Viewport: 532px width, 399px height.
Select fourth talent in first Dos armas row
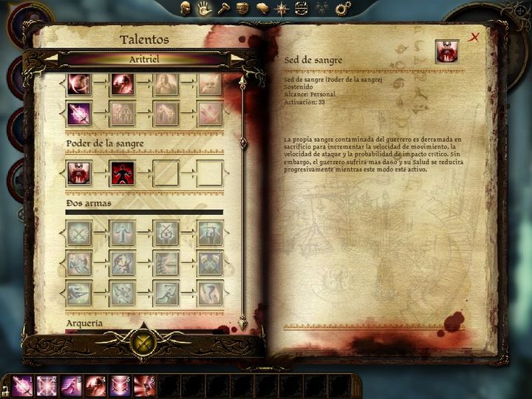click(210, 233)
